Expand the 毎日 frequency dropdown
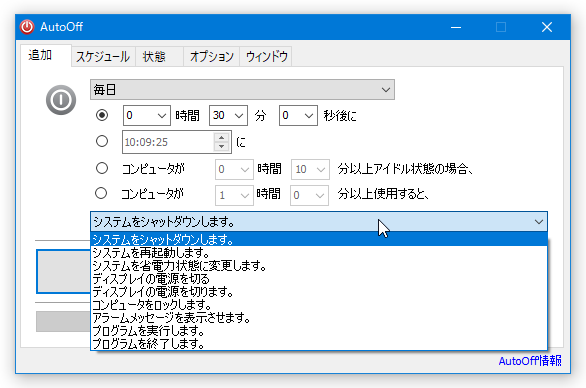This screenshot has width=586, height=388. [x=242, y=89]
